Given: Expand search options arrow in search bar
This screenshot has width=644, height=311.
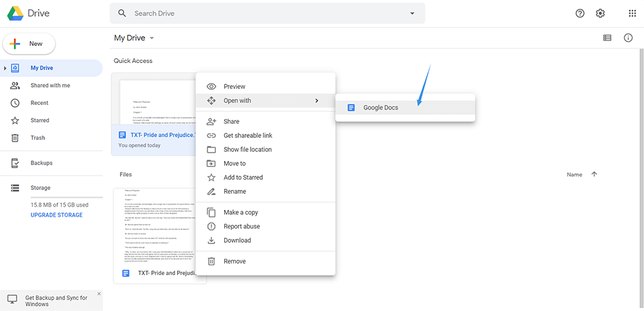Looking at the screenshot, I should click(x=412, y=14).
